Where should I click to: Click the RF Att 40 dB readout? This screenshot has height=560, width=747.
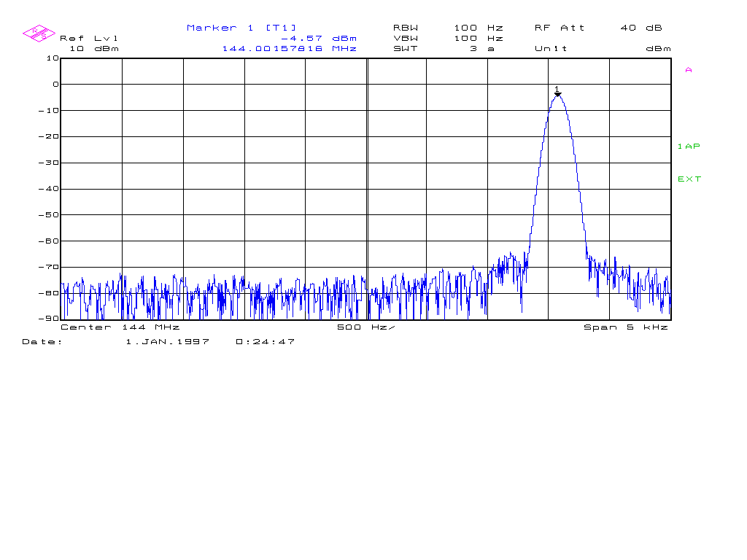coord(598,28)
